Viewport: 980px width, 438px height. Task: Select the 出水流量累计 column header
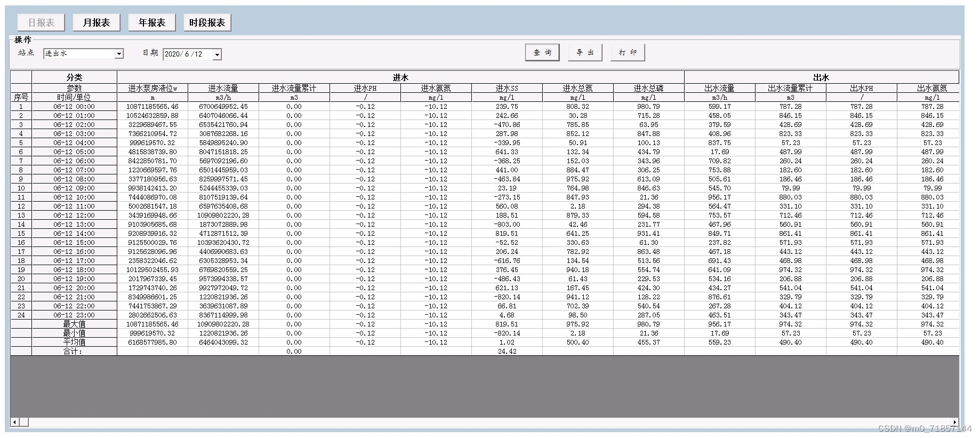point(791,88)
